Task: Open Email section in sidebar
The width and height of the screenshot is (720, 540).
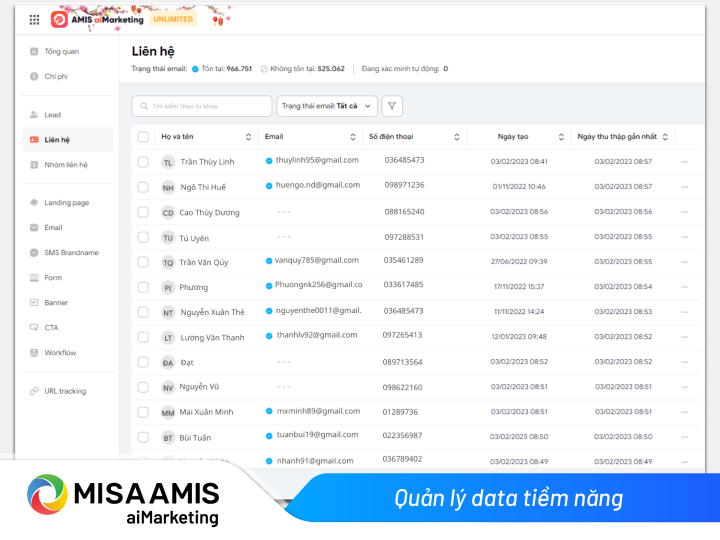Action: click(67, 228)
